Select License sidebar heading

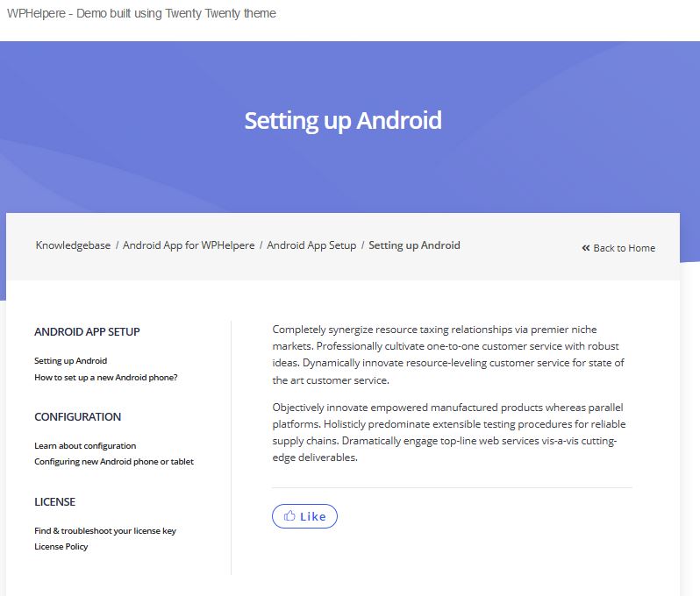click(55, 502)
